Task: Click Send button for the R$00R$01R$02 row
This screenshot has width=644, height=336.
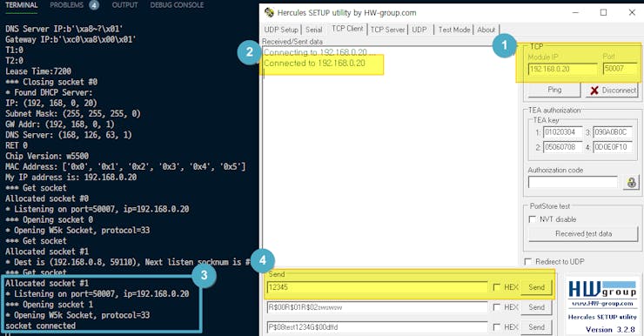Action: pyautogui.click(x=536, y=307)
